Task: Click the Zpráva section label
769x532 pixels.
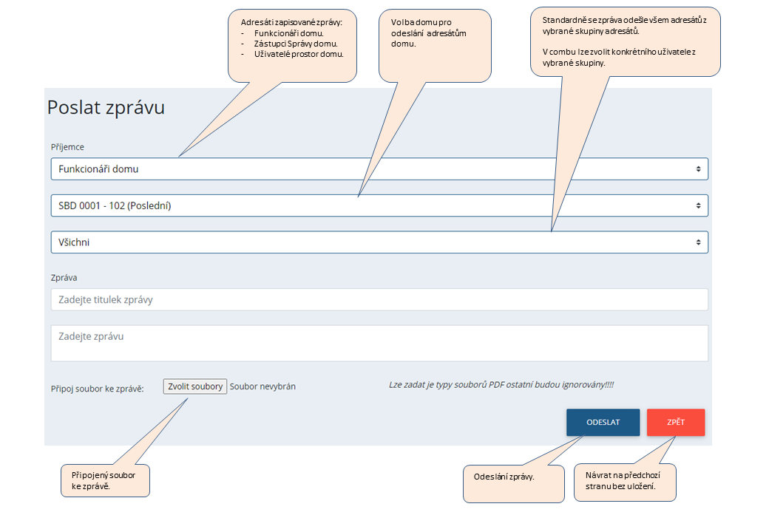Action: [64, 278]
